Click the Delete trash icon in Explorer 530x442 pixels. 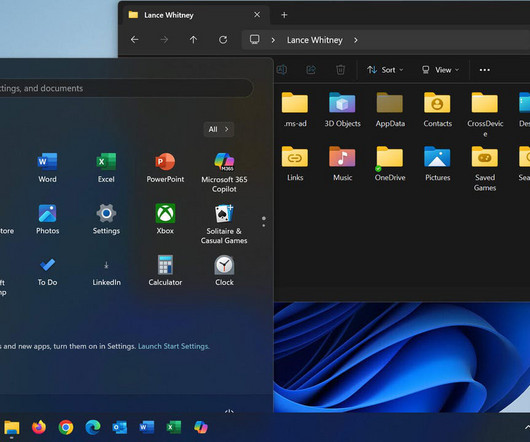(x=340, y=70)
